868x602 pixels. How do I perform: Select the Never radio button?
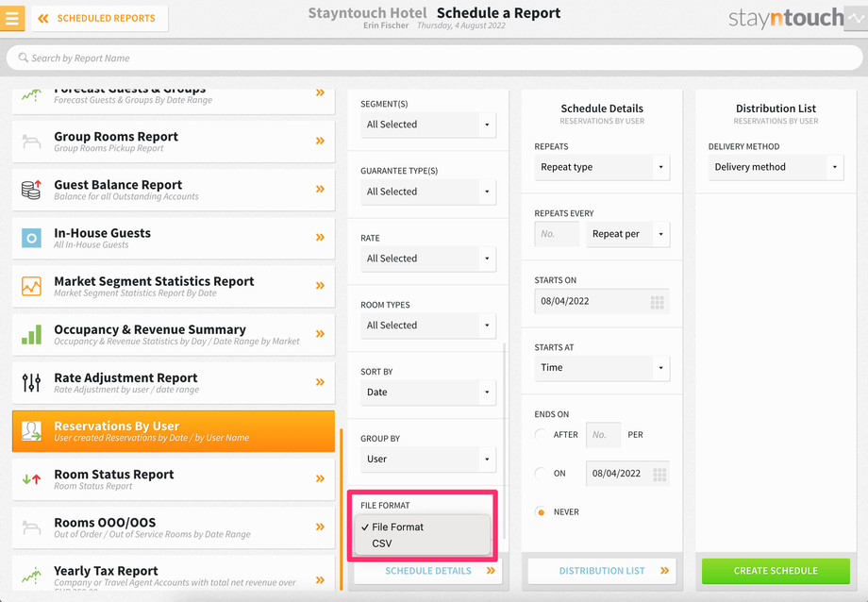[541, 512]
